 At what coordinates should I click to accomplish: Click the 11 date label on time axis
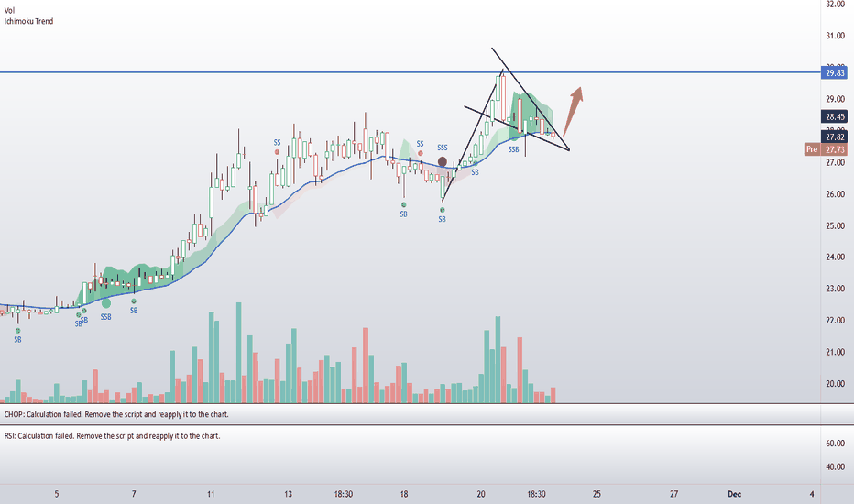coord(211,494)
